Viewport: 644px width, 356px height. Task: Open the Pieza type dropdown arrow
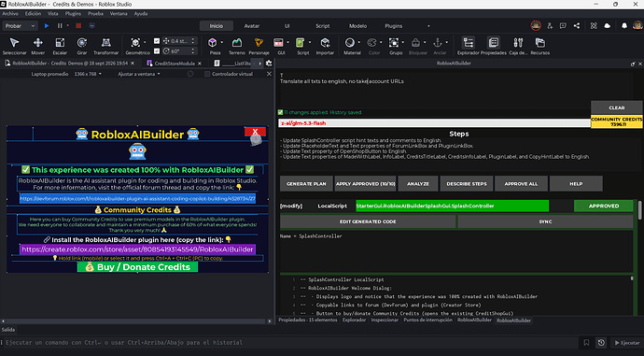222,42
